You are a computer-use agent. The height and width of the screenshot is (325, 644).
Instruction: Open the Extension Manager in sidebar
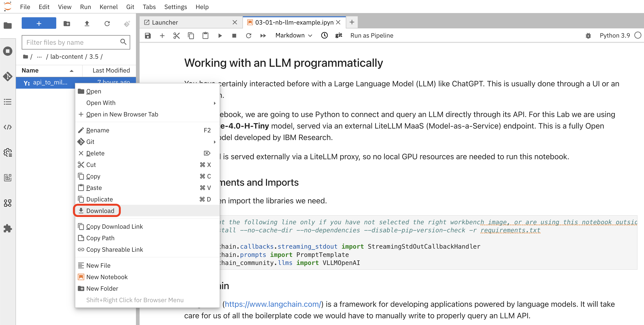pyautogui.click(x=8, y=228)
